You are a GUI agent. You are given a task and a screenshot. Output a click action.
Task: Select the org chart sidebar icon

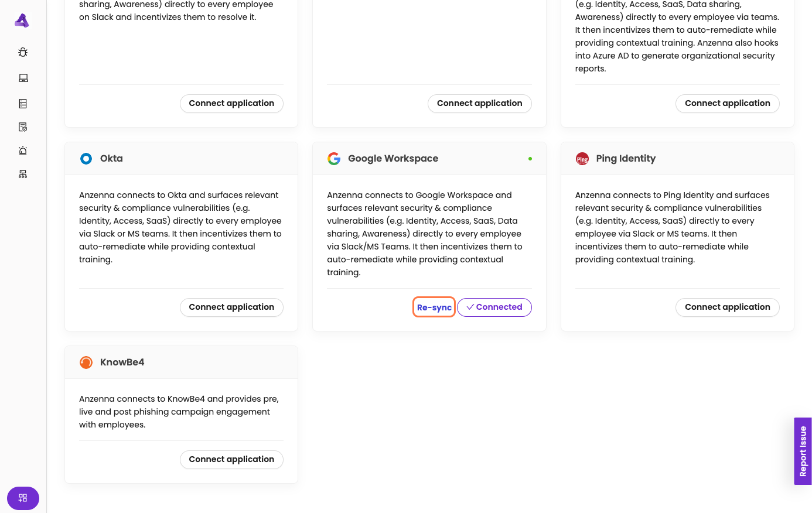click(23, 174)
